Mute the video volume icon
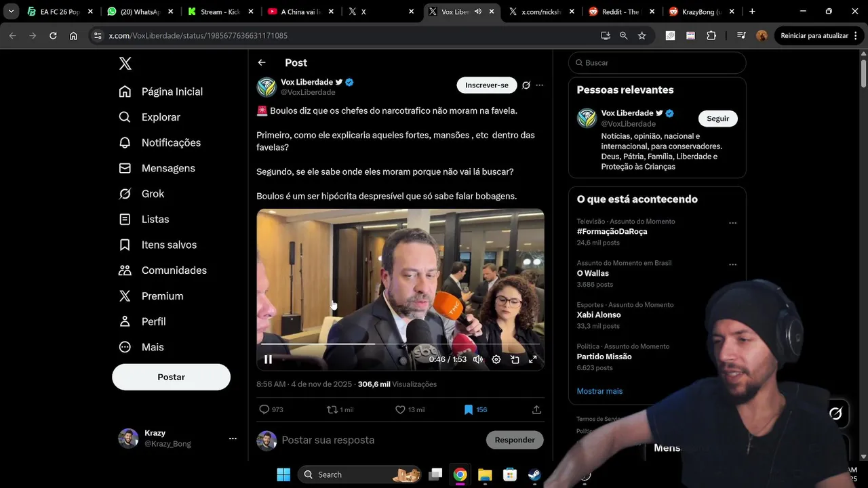The width and height of the screenshot is (868, 488). (x=478, y=359)
